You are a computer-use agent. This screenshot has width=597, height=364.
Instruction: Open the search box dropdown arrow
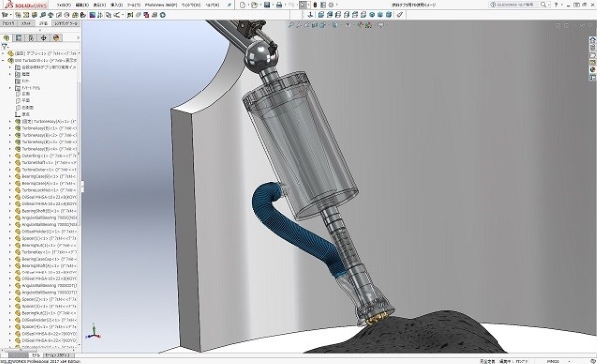tap(548, 5)
